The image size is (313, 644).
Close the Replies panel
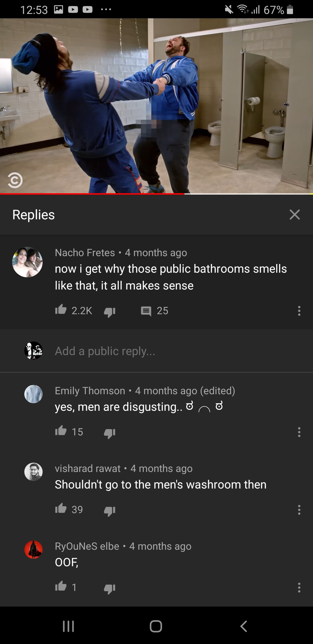(295, 215)
